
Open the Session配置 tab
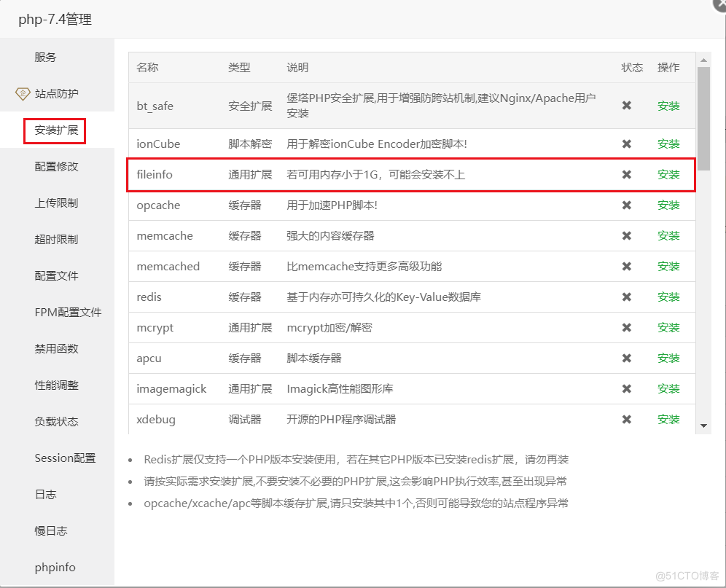[65, 458]
